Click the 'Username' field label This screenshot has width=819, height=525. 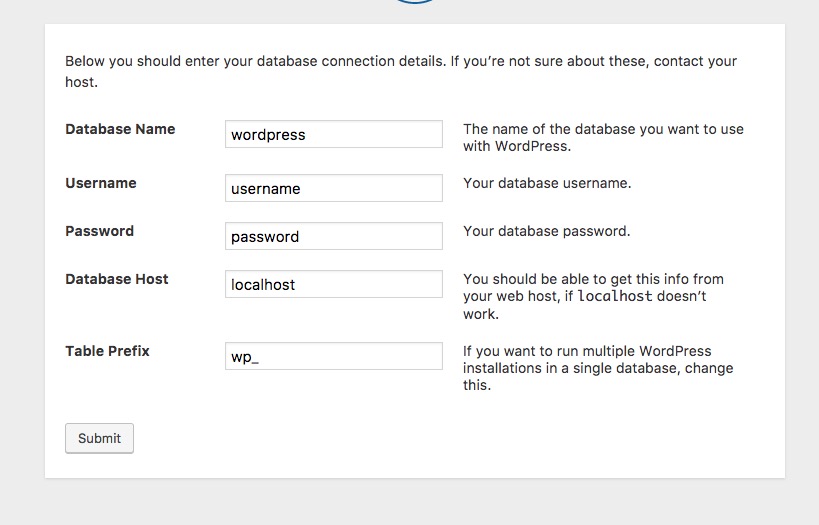pyautogui.click(x=101, y=183)
